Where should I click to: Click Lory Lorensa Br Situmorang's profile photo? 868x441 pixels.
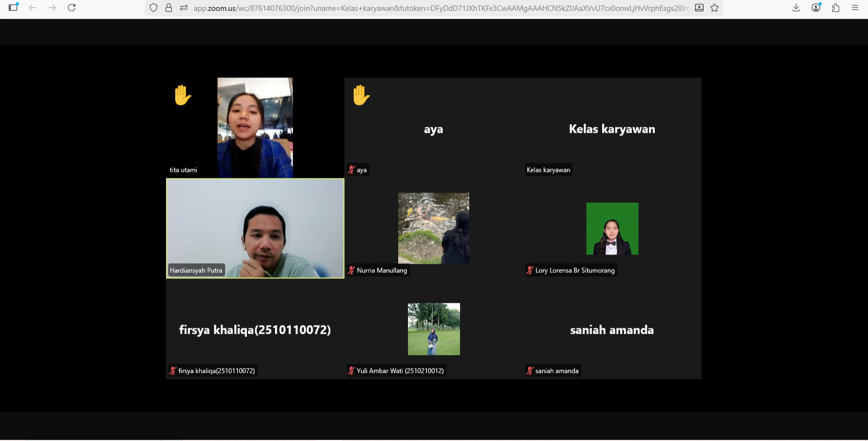[x=612, y=228]
